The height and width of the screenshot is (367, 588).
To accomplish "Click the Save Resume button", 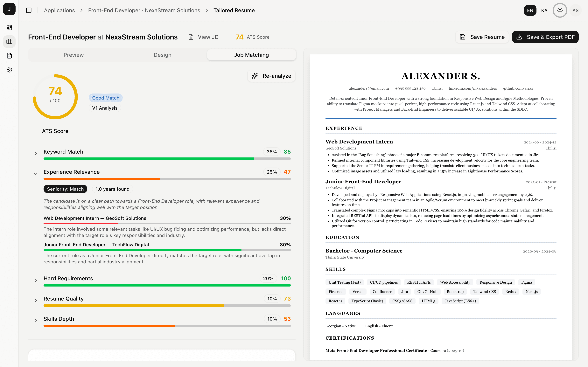I will tap(482, 37).
